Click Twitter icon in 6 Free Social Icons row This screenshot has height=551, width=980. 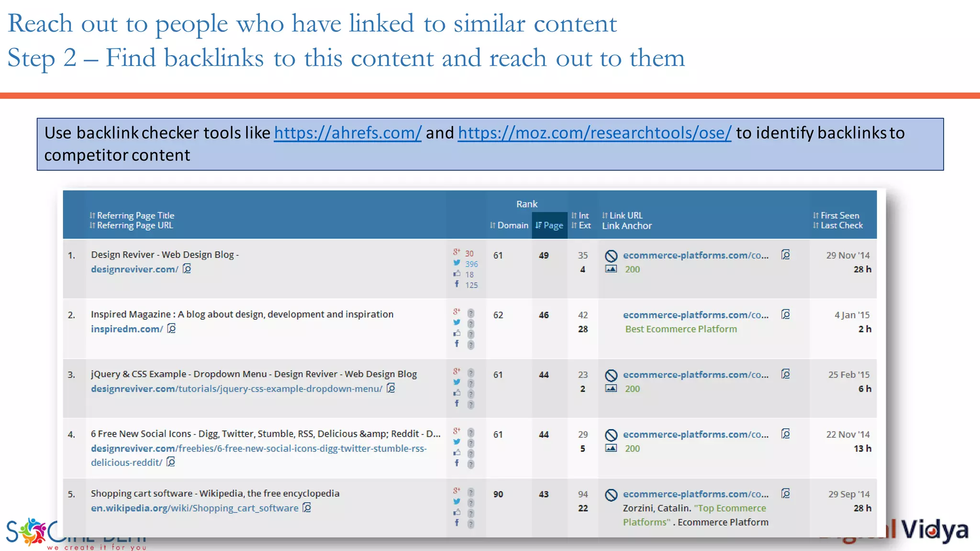(457, 442)
